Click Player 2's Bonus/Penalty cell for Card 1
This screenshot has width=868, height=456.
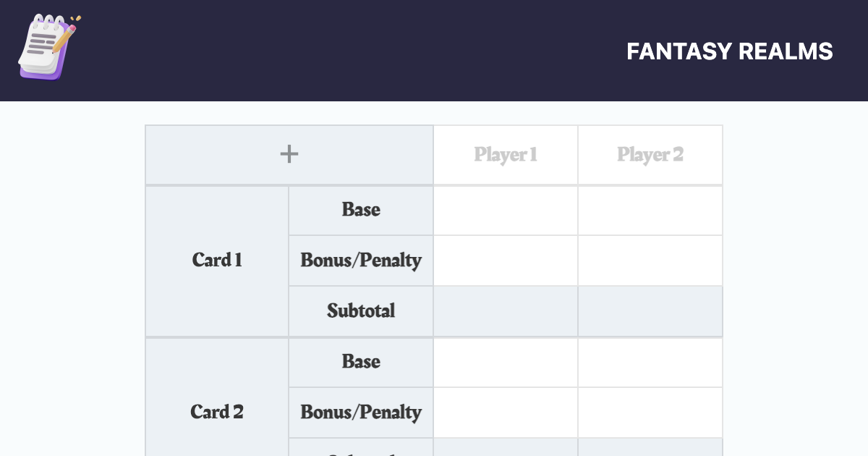[x=650, y=261]
